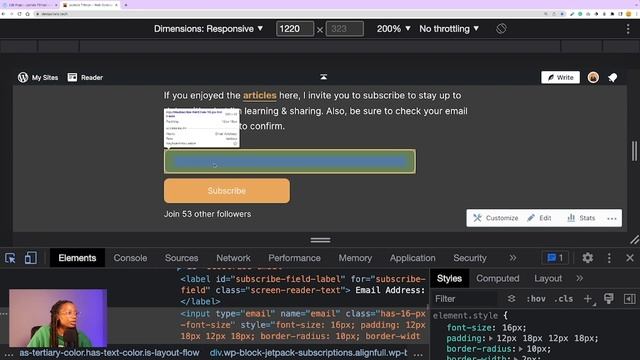Click the new style rule plus icon
Viewport: 640px width, 360px height.
588,299
